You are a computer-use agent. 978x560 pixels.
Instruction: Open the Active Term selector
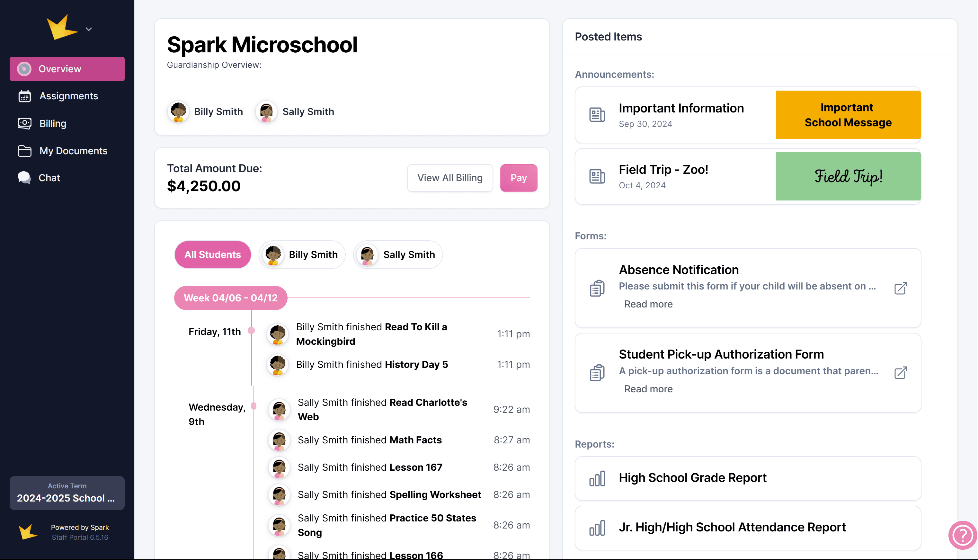(67, 493)
